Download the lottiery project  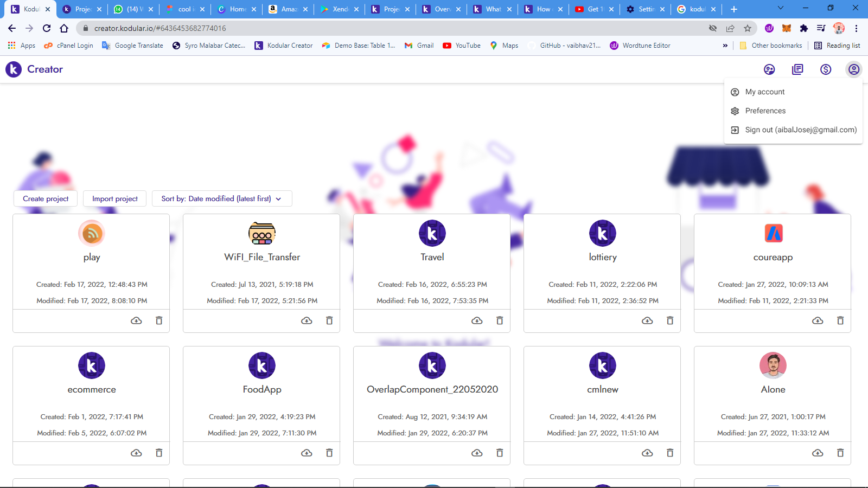[x=647, y=320]
